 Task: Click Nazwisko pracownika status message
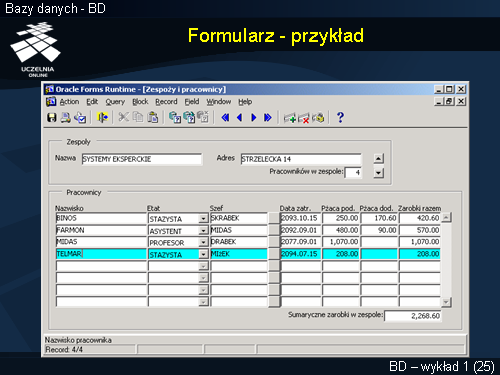(78, 340)
